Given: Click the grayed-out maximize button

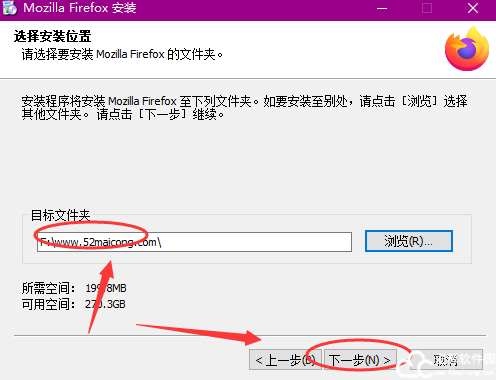Looking at the screenshot, I should pos(427,8).
